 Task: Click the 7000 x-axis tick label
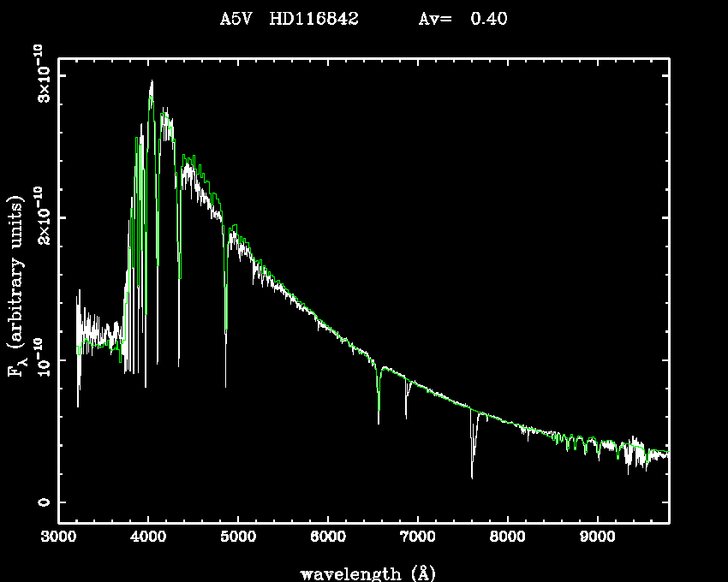pyautogui.click(x=418, y=538)
